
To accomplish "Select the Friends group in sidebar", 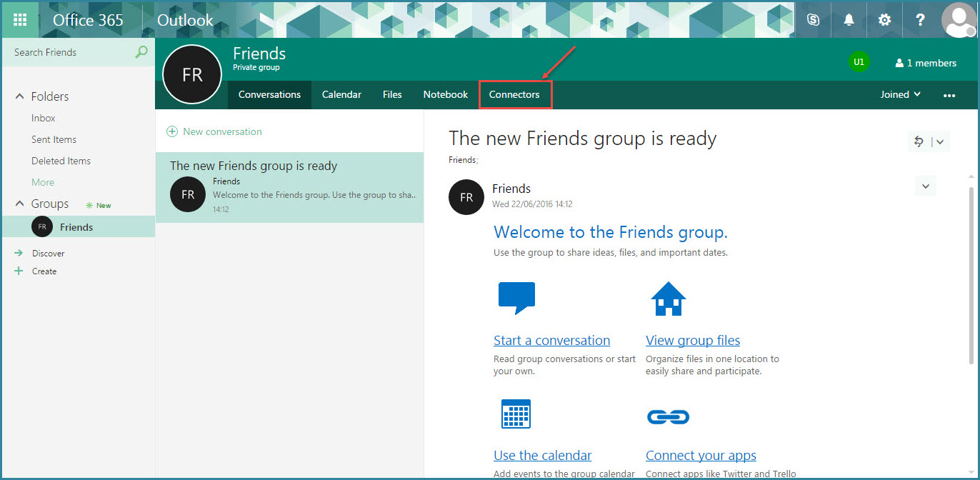I will pyautogui.click(x=79, y=227).
